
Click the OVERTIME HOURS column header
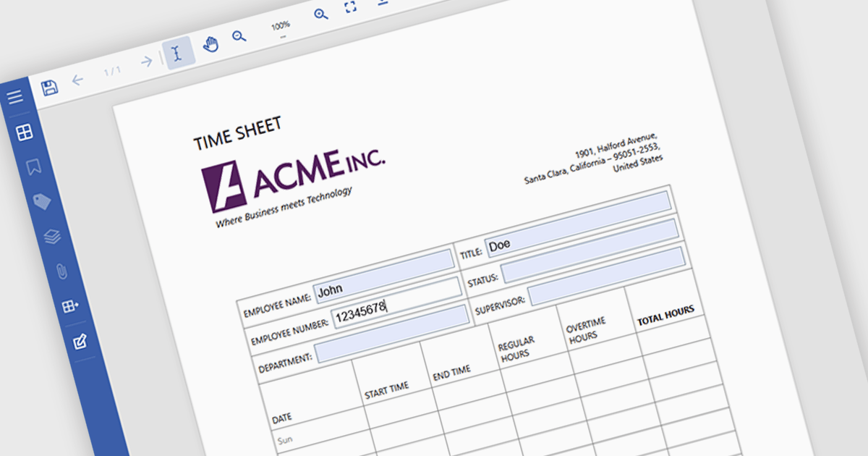[x=585, y=329]
